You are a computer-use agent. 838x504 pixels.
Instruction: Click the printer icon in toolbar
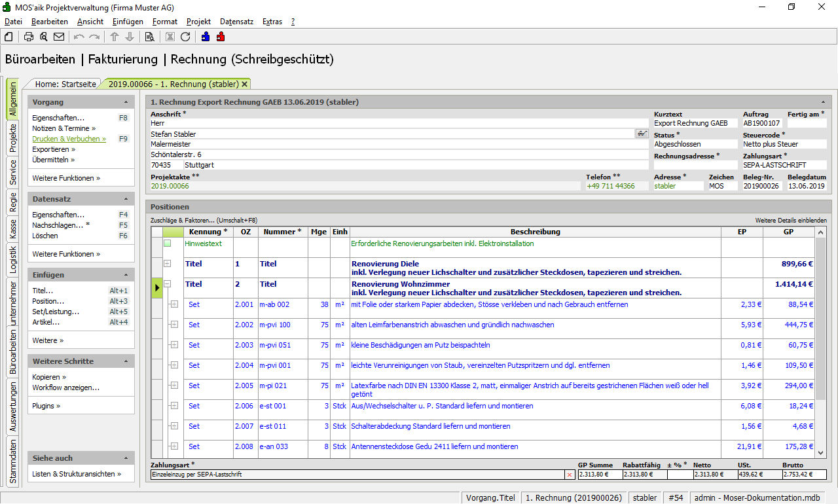coord(29,37)
